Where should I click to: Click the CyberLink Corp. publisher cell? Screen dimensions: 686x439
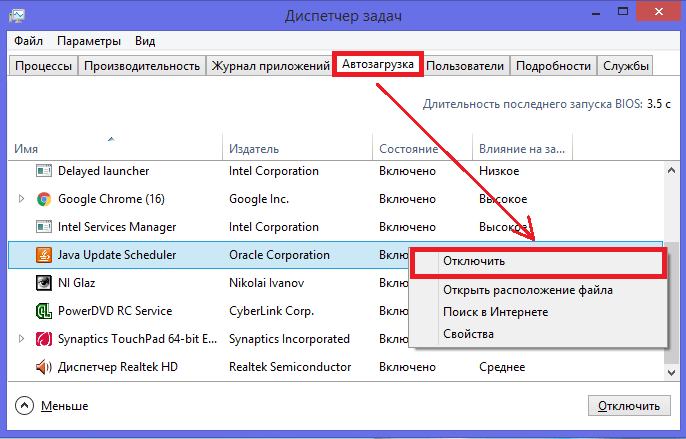pyautogui.click(x=272, y=311)
